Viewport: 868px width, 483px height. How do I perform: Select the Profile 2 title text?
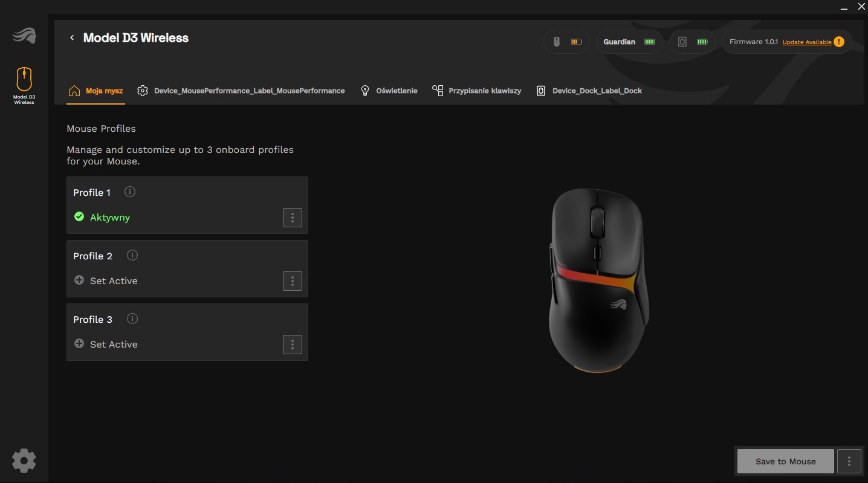tap(93, 256)
